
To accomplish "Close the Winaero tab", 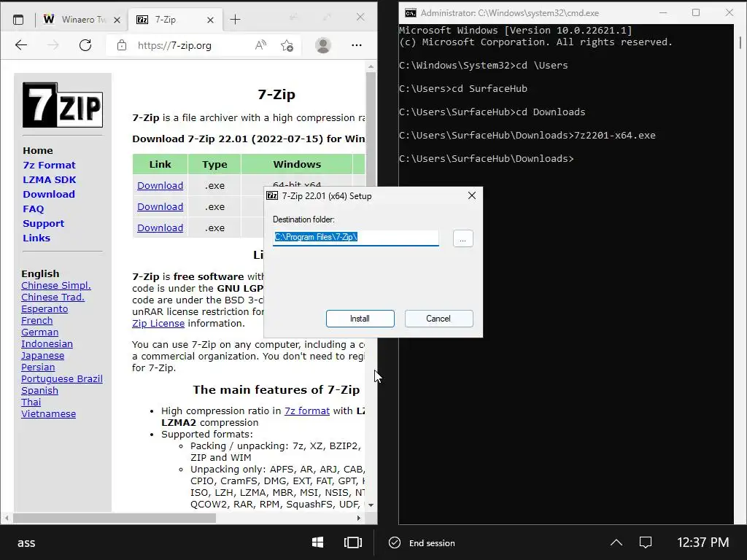I will pos(117,20).
